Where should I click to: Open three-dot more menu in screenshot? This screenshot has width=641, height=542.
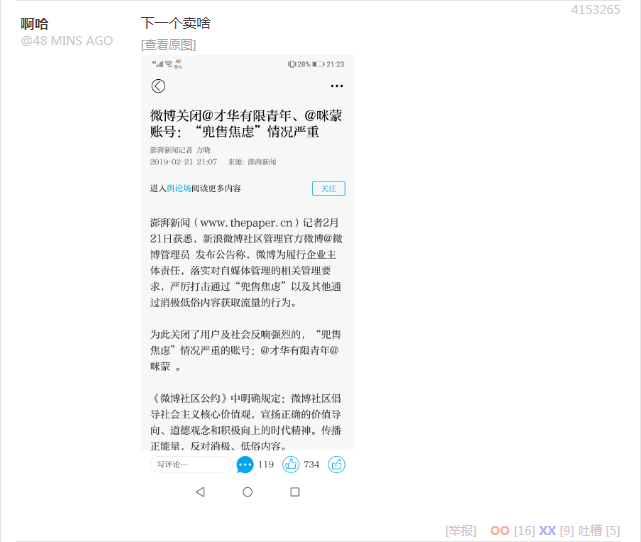point(337,86)
